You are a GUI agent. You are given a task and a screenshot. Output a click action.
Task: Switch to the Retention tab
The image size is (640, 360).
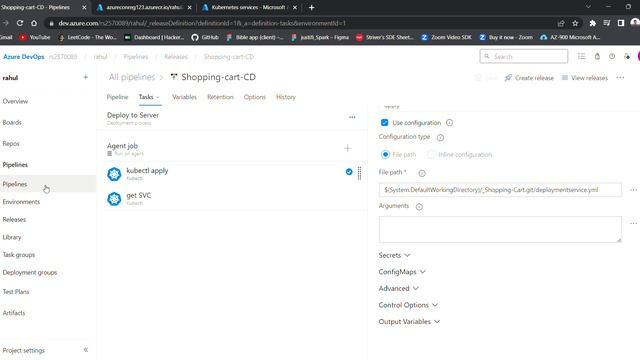pyautogui.click(x=220, y=97)
